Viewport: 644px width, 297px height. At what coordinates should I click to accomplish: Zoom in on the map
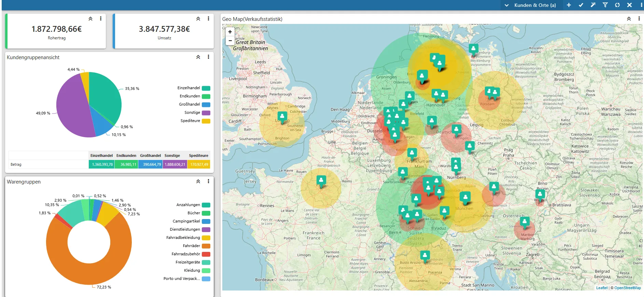click(230, 32)
